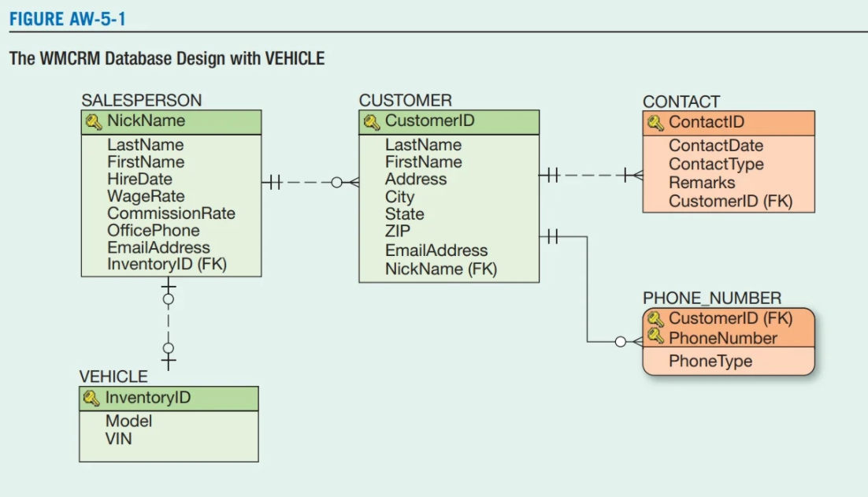Click the key icon beside VEHICLE InventoryID
The image size is (868, 497).
[x=91, y=399]
